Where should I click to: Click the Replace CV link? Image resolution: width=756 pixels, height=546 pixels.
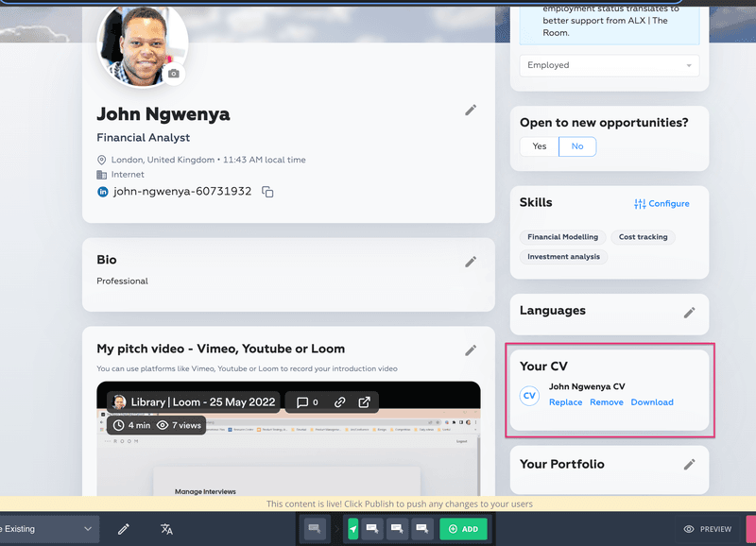point(565,402)
